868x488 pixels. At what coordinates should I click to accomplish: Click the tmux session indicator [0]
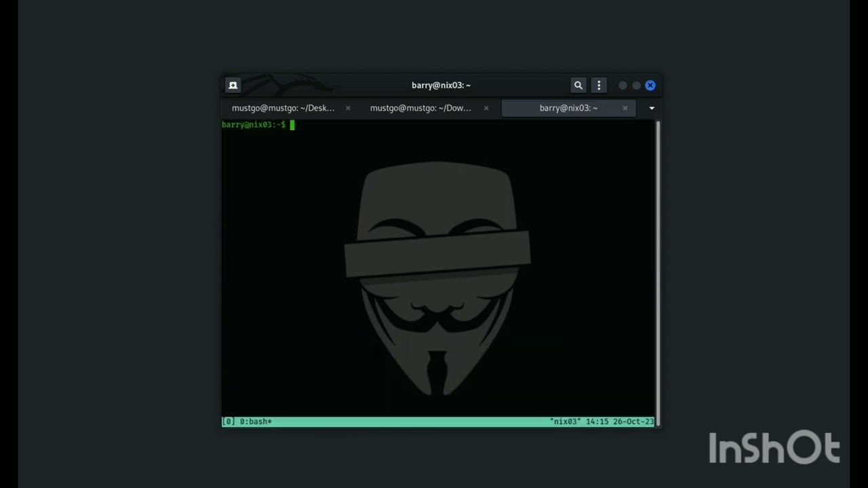(229, 422)
